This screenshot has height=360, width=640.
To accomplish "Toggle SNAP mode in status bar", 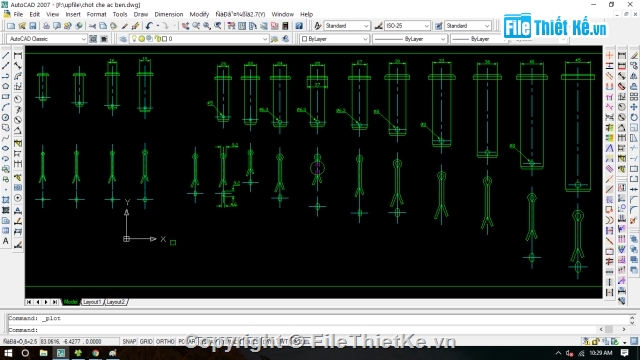I will (129, 341).
